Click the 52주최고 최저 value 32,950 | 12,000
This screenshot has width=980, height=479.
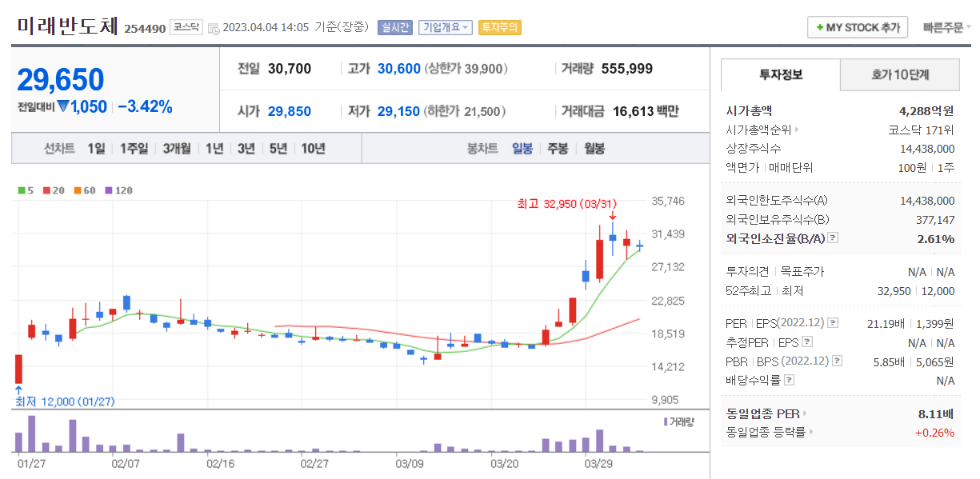(x=916, y=291)
